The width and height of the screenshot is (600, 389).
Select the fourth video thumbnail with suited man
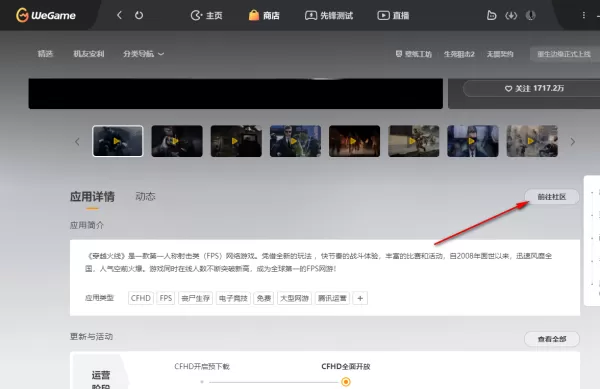pos(295,141)
